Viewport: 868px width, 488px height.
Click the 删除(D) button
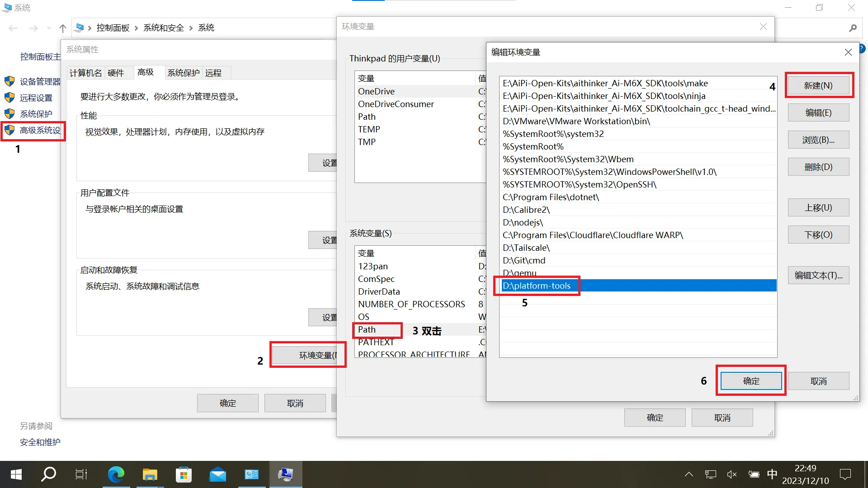pos(818,167)
